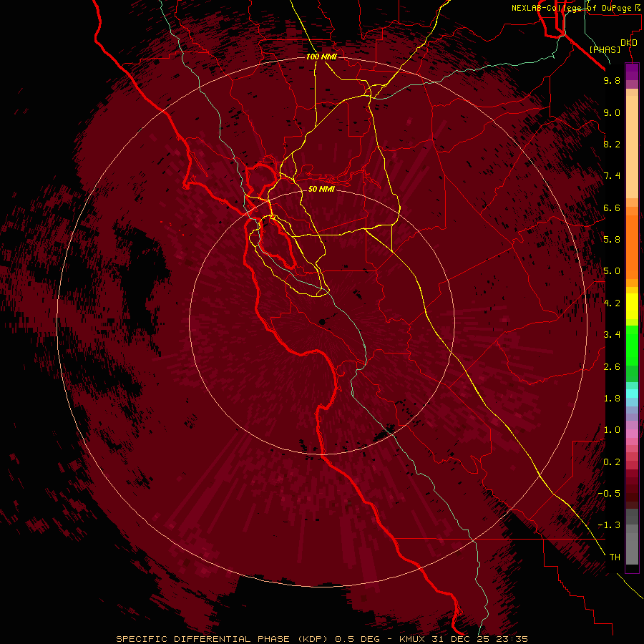Click the yellow segment of the color bar

pos(632,306)
